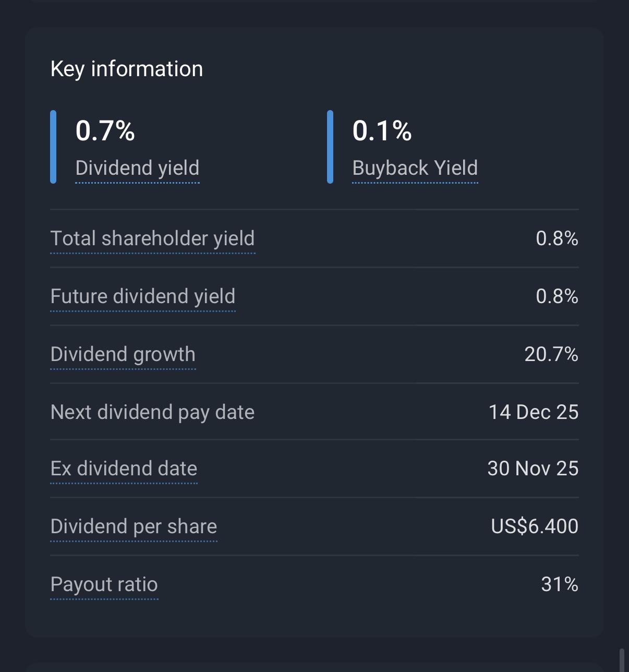Click the vertical scrollbar thumb
The width and height of the screenshot is (629, 672).
pyautogui.click(x=622, y=660)
